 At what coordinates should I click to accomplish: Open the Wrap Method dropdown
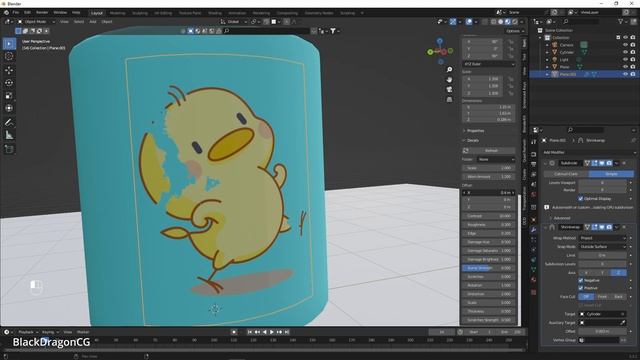tap(602, 238)
